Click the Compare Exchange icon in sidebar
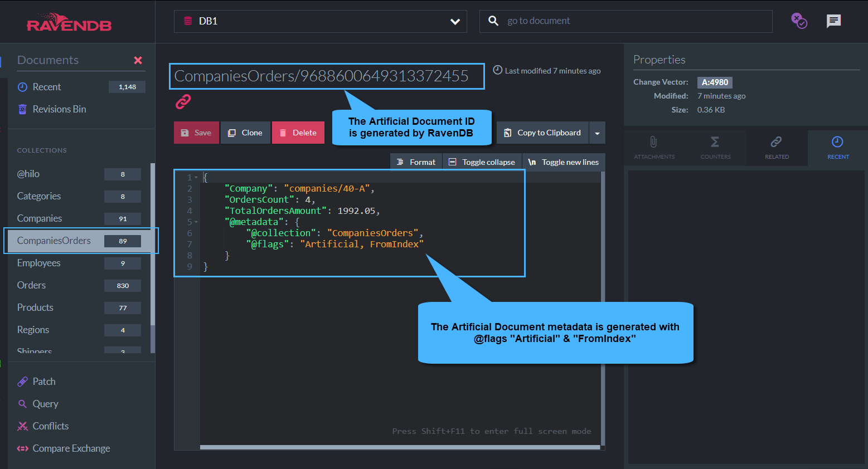This screenshot has width=868, height=469. click(x=22, y=448)
